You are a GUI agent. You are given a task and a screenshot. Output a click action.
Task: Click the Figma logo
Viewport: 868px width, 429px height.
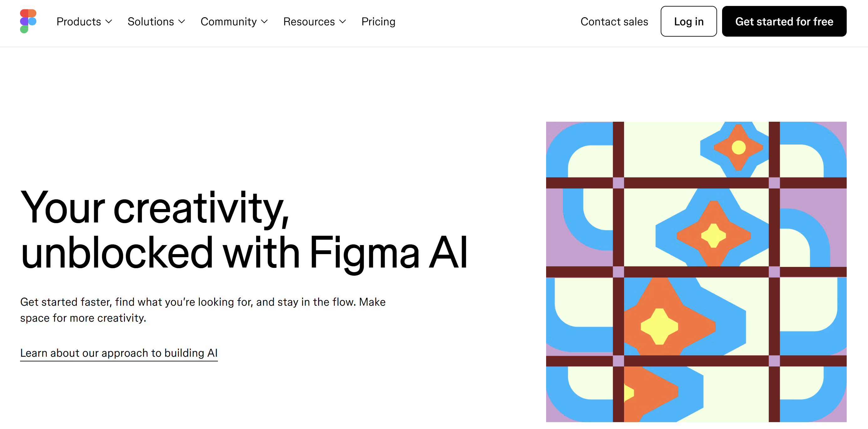point(28,21)
